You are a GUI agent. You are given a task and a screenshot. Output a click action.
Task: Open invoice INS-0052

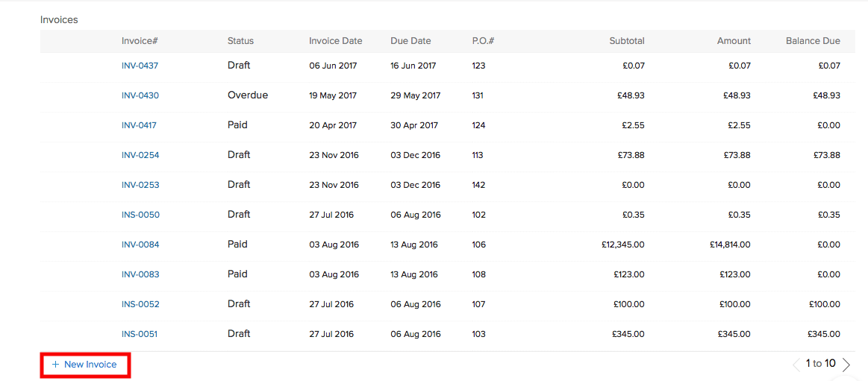point(140,304)
